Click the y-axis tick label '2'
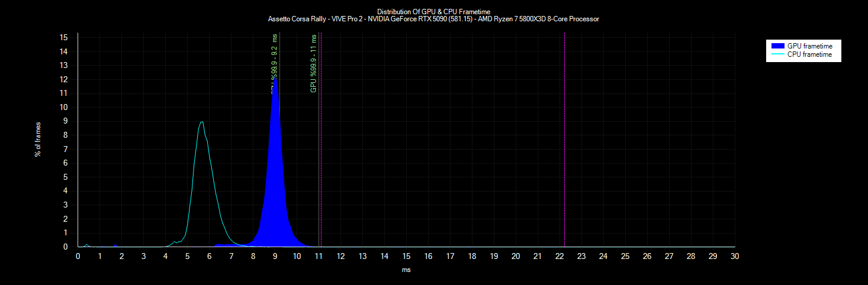The image size is (868, 285). (66, 219)
